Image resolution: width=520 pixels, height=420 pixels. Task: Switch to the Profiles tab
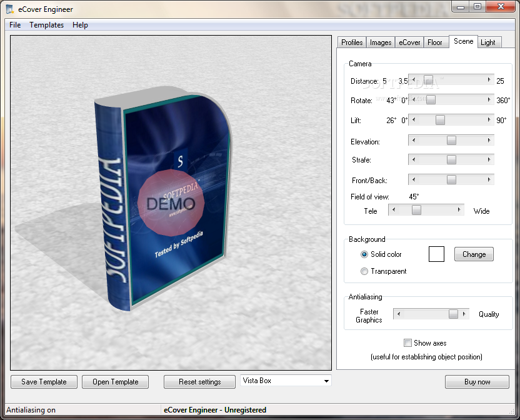(352, 42)
